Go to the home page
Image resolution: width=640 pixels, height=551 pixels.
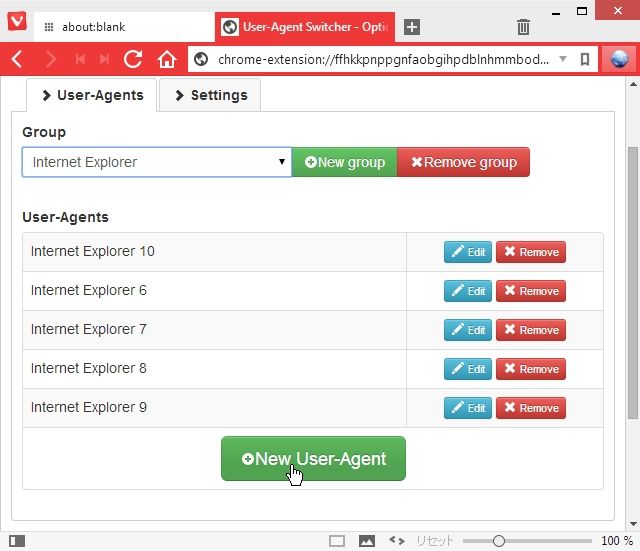tap(167, 59)
